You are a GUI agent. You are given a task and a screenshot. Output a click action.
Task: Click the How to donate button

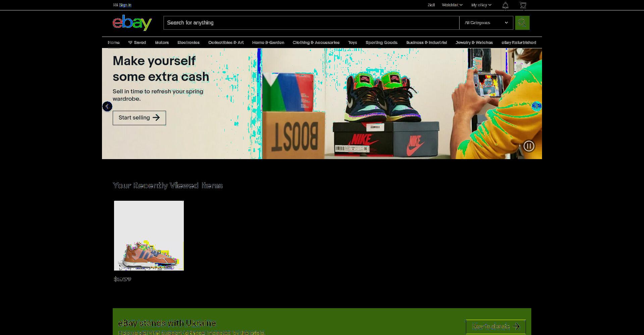tap(496, 327)
